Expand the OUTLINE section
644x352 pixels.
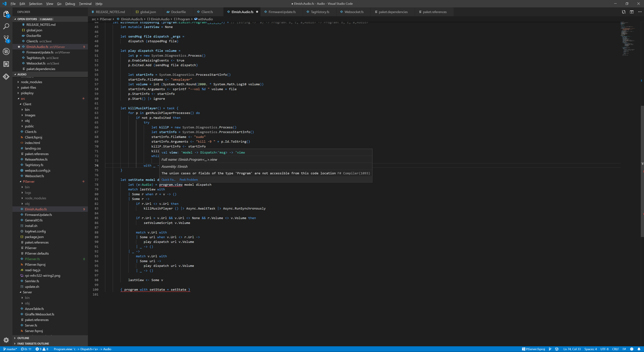coord(23,338)
